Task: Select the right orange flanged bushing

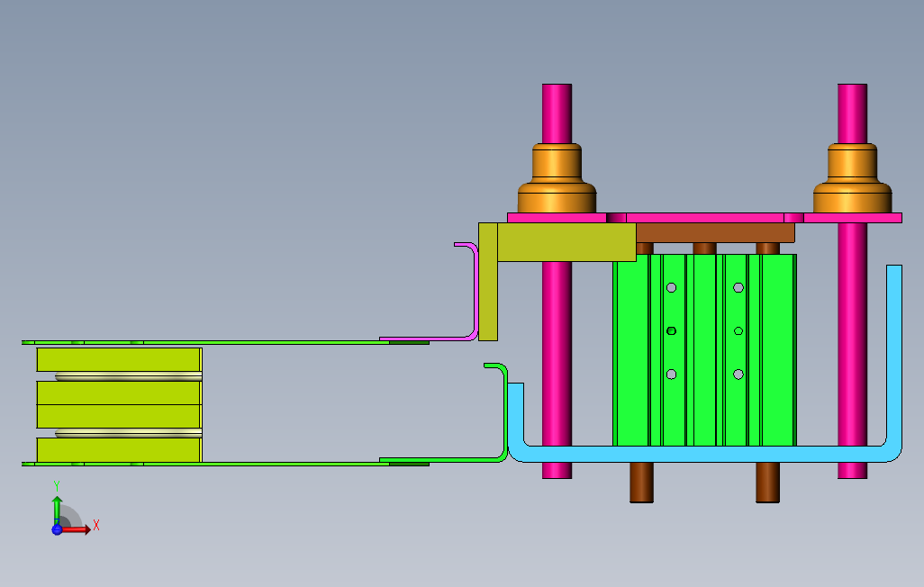Action: [852, 178]
